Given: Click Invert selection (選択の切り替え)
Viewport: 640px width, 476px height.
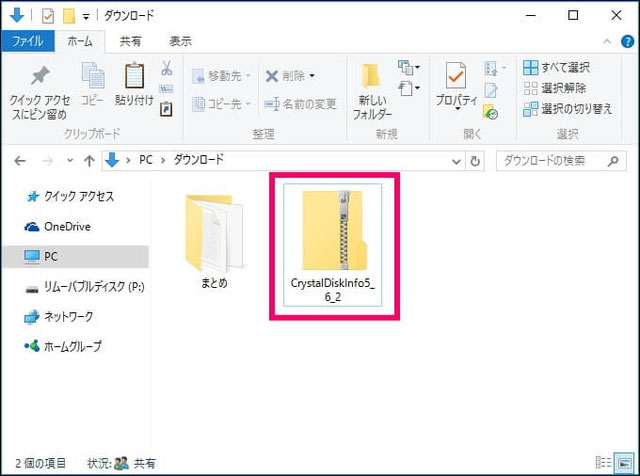Looking at the screenshot, I should coord(568,109).
